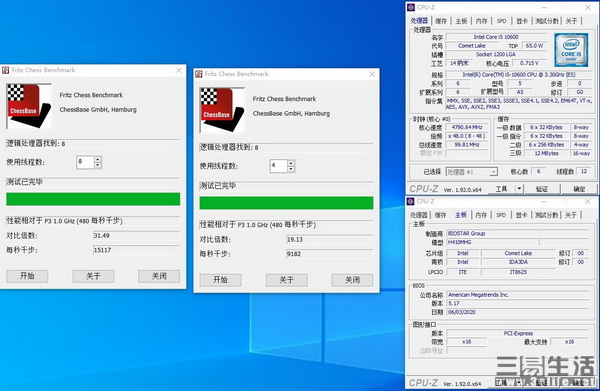600x391 pixels.
Task: Click the American Megatrends Inc. field
Action: (518, 295)
